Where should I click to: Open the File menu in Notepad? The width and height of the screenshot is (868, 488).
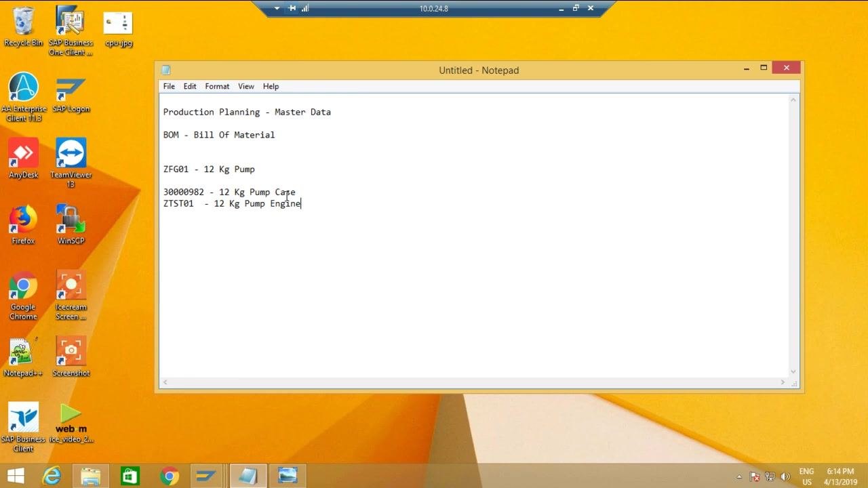[x=169, y=86]
